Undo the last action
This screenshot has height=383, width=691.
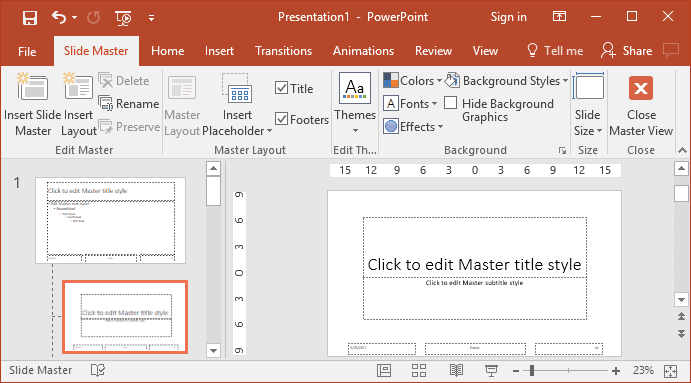(59, 18)
